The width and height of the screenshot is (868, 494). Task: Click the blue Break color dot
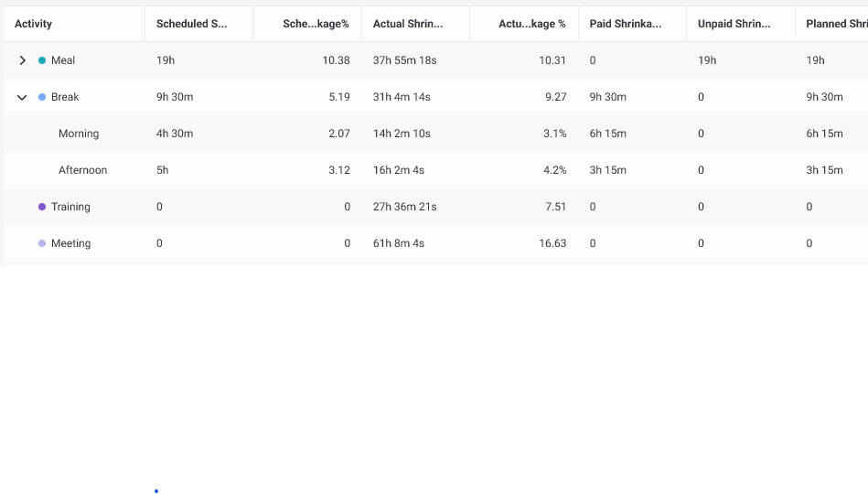point(42,97)
